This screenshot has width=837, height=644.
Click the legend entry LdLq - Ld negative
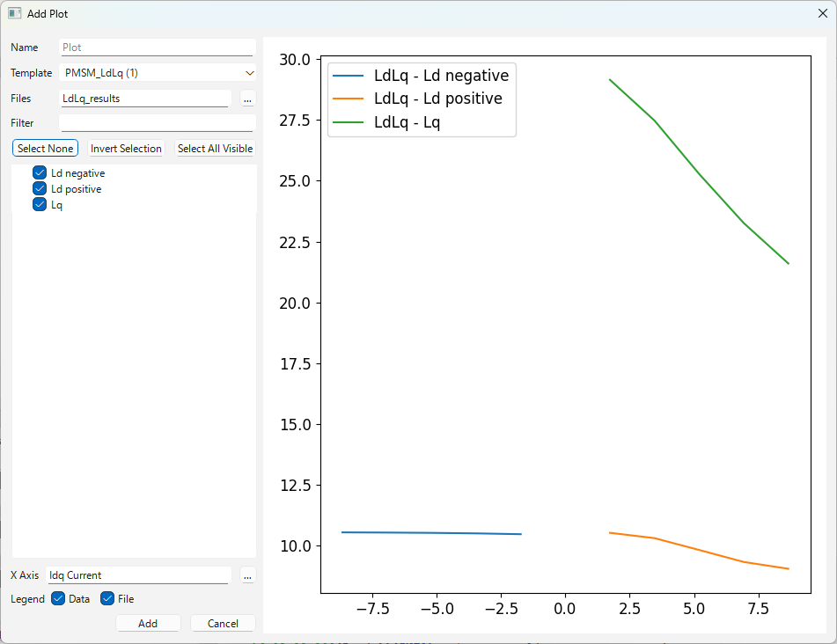[x=441, y=76]
